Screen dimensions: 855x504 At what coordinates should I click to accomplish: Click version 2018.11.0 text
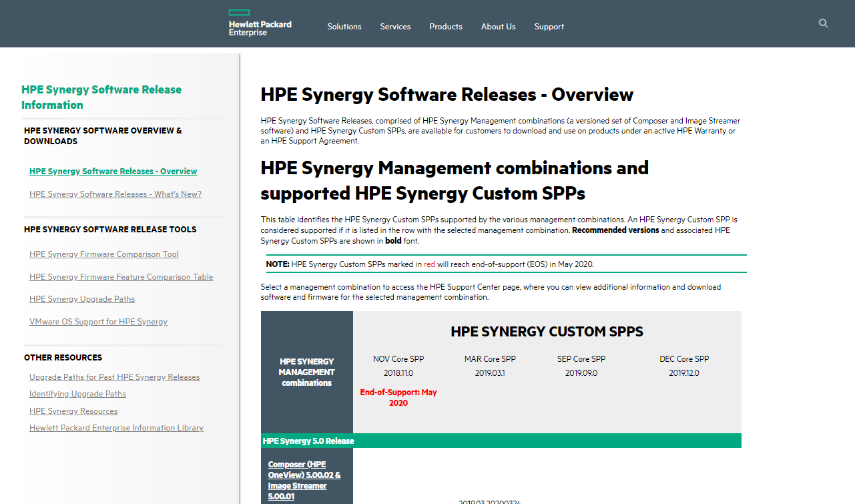398,373
